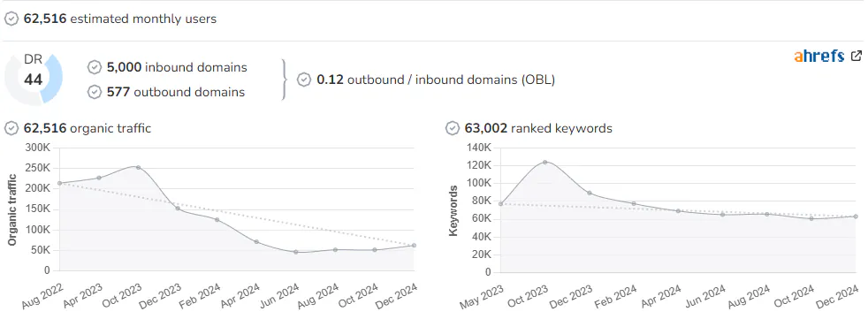
Task: Select Dec 2024 point on keywords chart
Action: [856, 216]
